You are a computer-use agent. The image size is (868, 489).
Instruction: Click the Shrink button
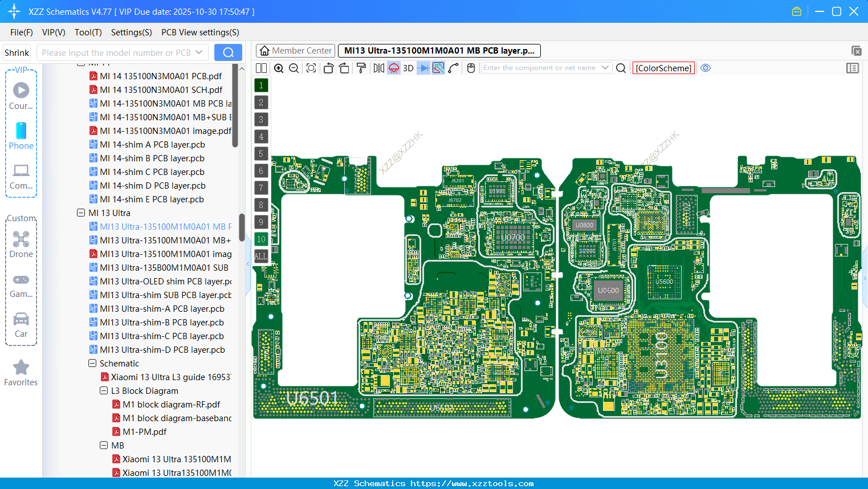click(17, 52)
